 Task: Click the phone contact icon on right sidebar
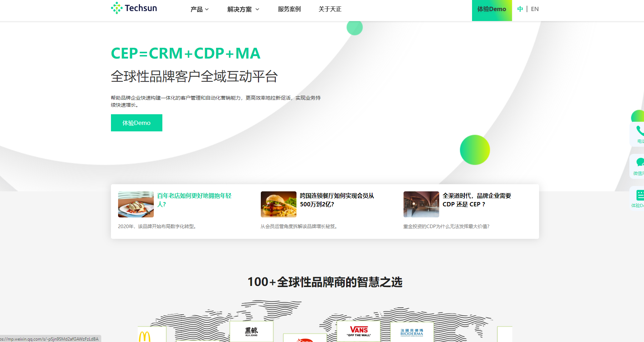point(639,131)
